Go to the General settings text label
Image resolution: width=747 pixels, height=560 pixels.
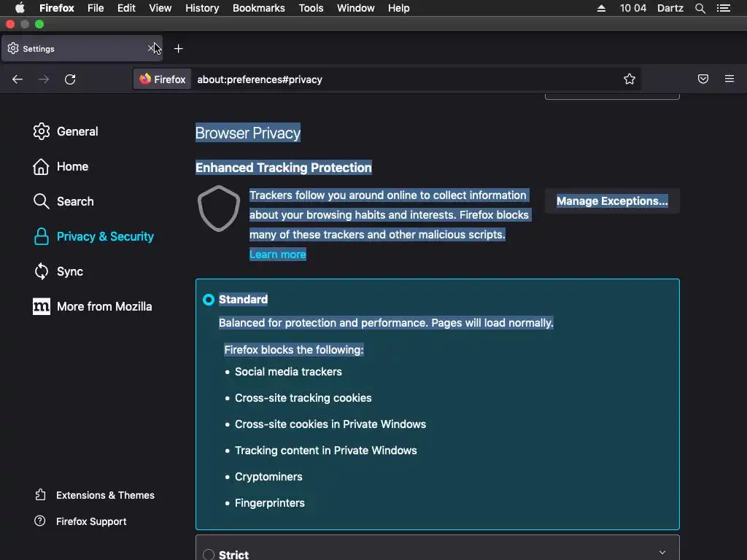(77, 131)
